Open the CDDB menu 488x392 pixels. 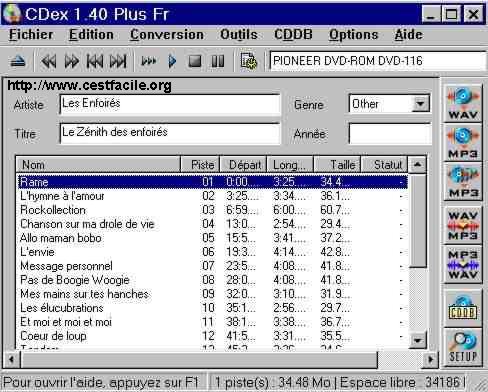click(293, 35)
